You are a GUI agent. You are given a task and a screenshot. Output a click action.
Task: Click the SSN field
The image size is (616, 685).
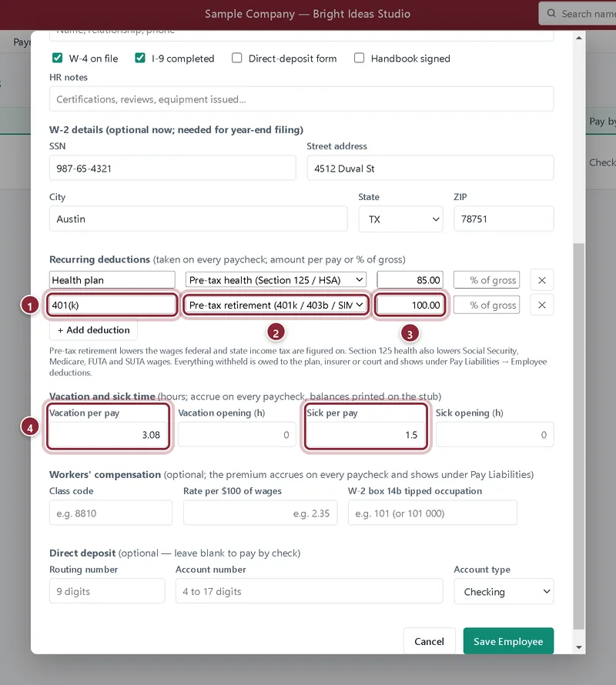172,169
